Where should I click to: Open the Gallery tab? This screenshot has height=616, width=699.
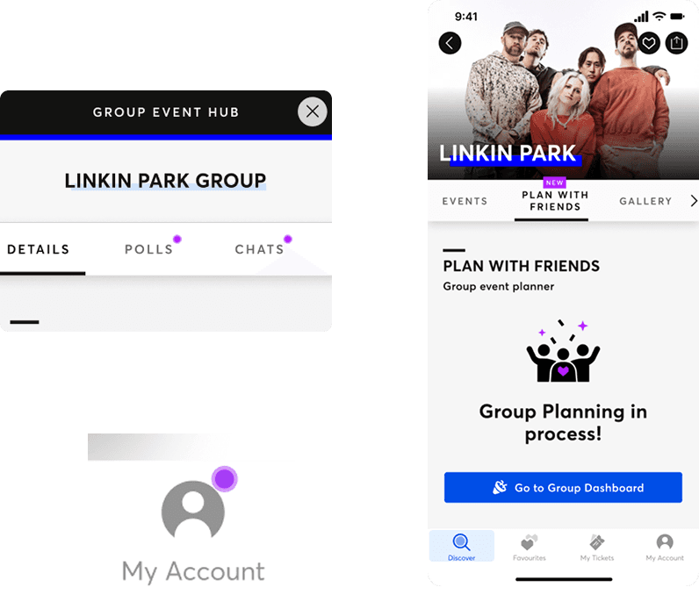pyautogui.click(x=645, y=201)
